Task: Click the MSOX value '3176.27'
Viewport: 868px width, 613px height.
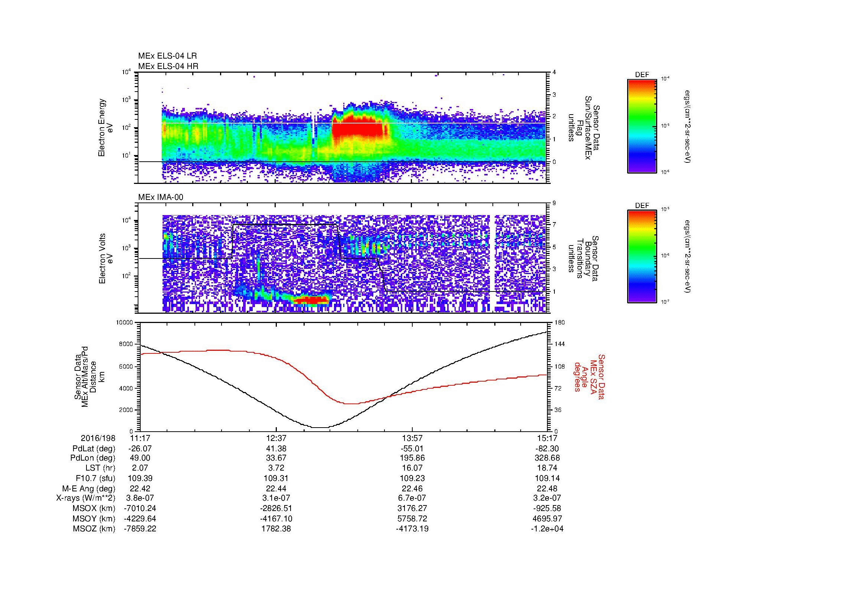Action: [x=412, y=508]
